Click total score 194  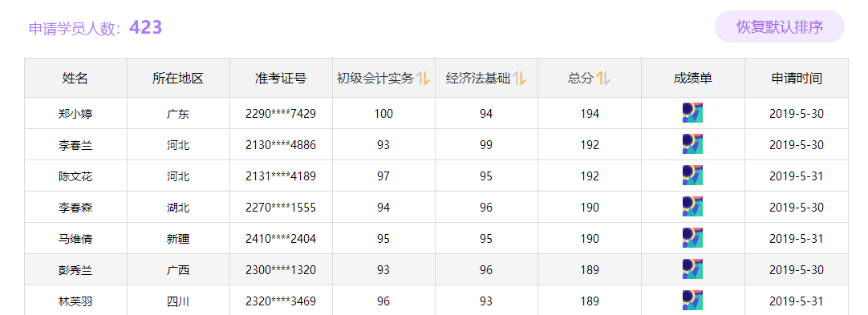[590, 114]
